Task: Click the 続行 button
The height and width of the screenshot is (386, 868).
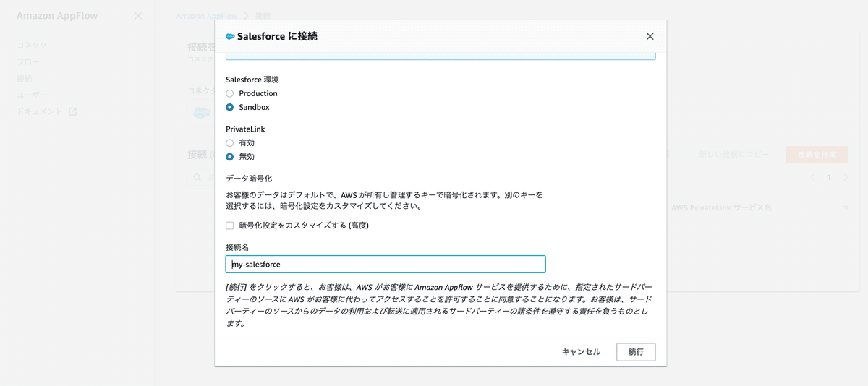Action: pyautogui.click(x=636, y=352)
